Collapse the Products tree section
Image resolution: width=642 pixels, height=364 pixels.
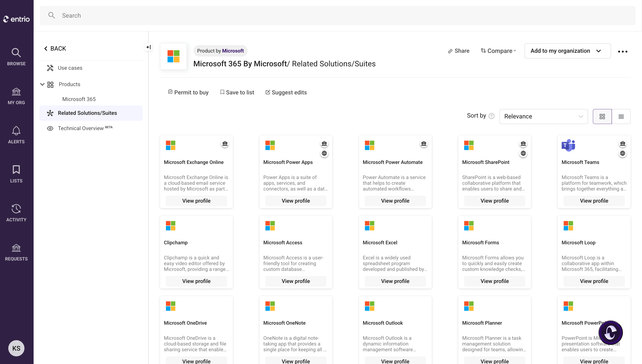click(x=42, y=84)
